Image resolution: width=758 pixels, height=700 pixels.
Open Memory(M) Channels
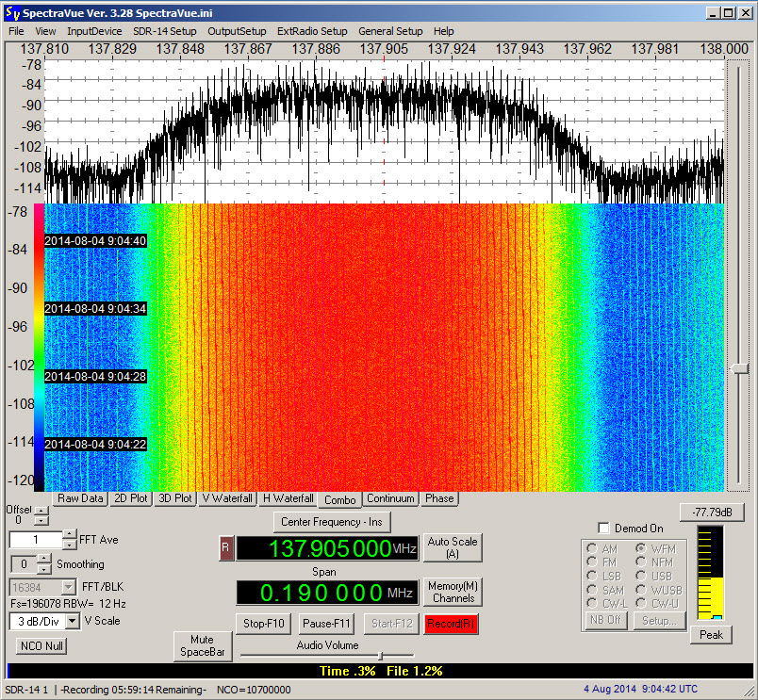pos(453,592)
